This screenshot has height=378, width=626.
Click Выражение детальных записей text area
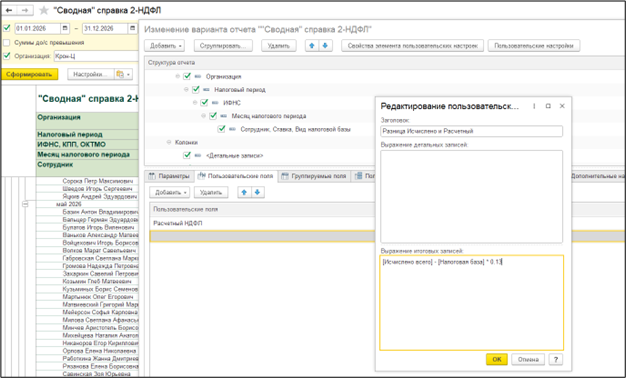pos(471,196)
